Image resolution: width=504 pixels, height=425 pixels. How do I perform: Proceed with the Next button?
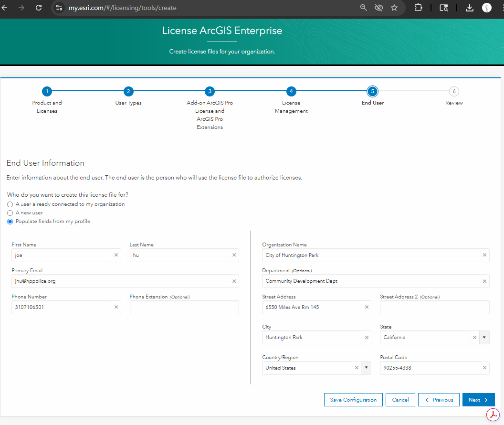pos(478,400)
